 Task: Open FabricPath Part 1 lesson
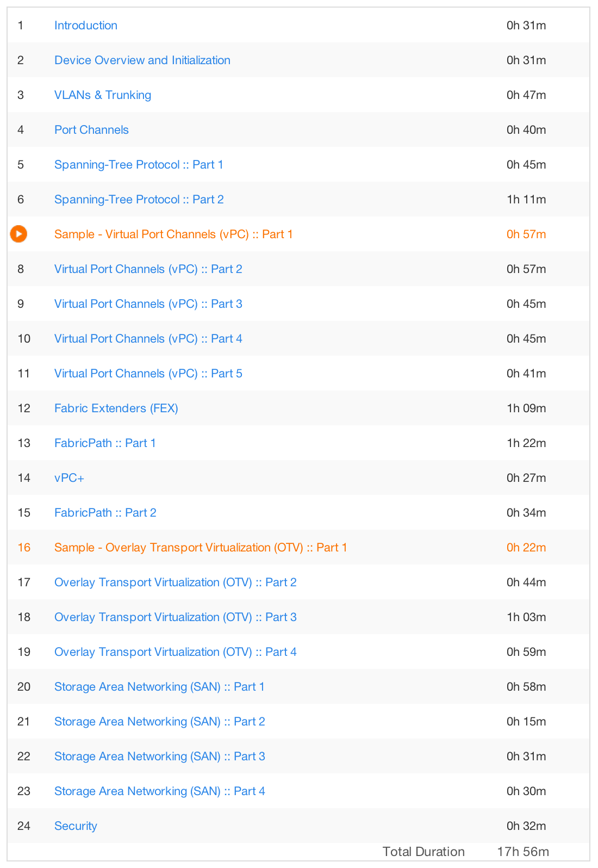coord(105,443)
